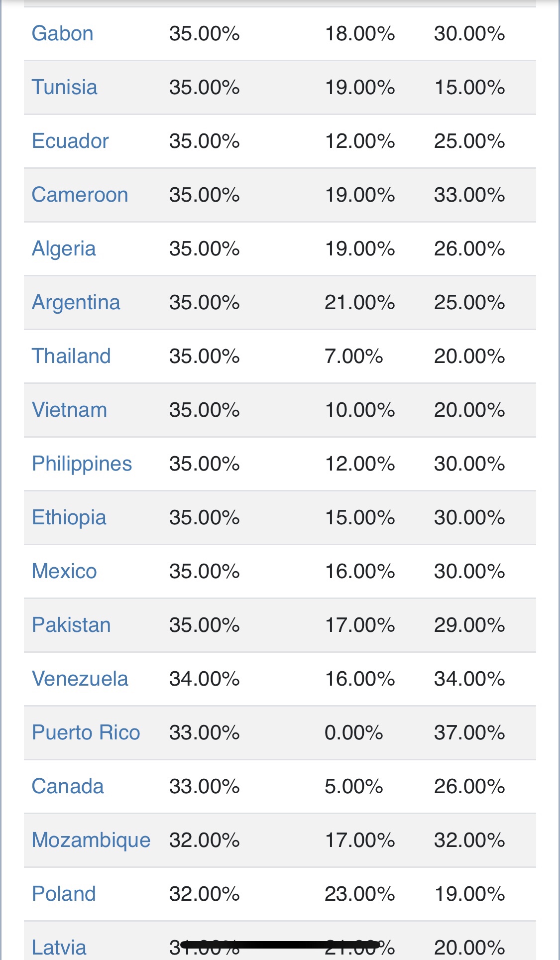Screen dimensions: 560x960
Task: Open the Pakistan link
Action: 71,625
